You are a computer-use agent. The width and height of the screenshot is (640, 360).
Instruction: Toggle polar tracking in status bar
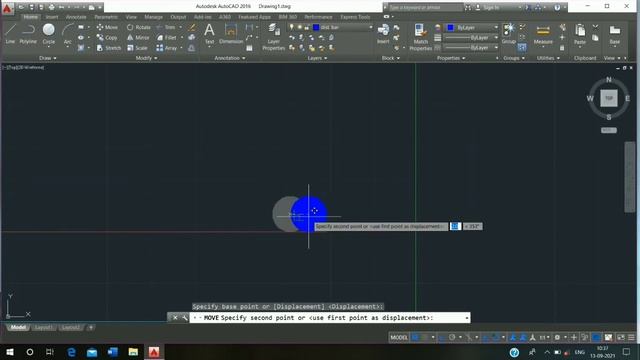(452, 338)
